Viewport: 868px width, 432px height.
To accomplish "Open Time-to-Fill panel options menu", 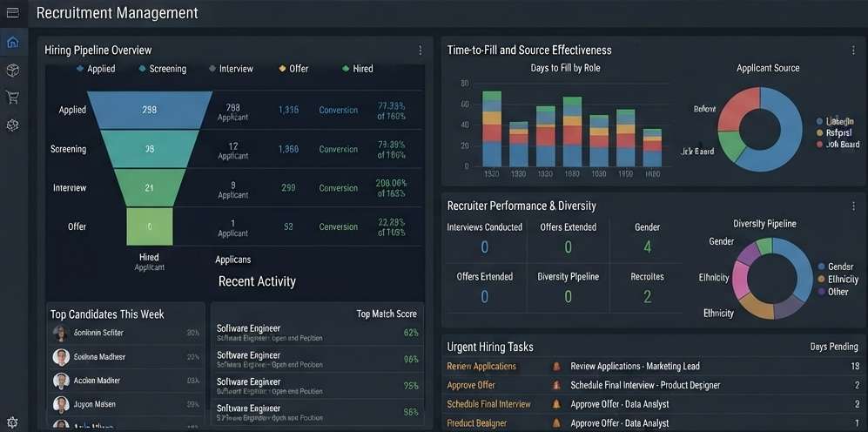I will pyautogui.click(x=853, y=51).
